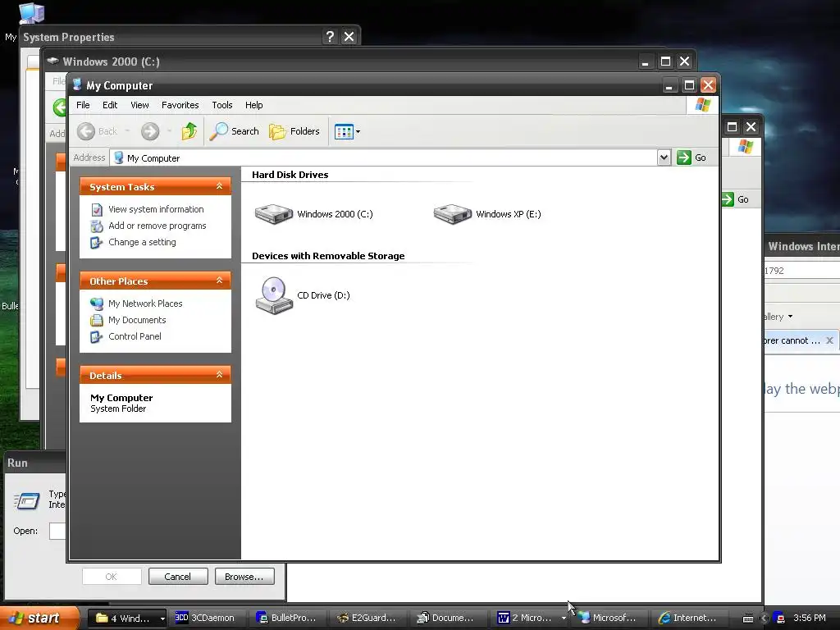This screenshot has height=630, width=840.
Task: Select the CD Drive (D:) icon
Action: [x=274, y=295]
